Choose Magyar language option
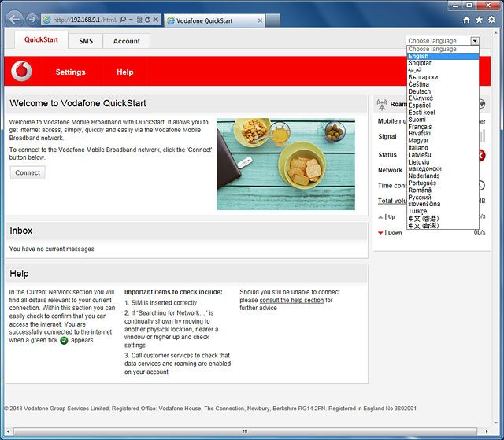 click(x=443, y=141)
